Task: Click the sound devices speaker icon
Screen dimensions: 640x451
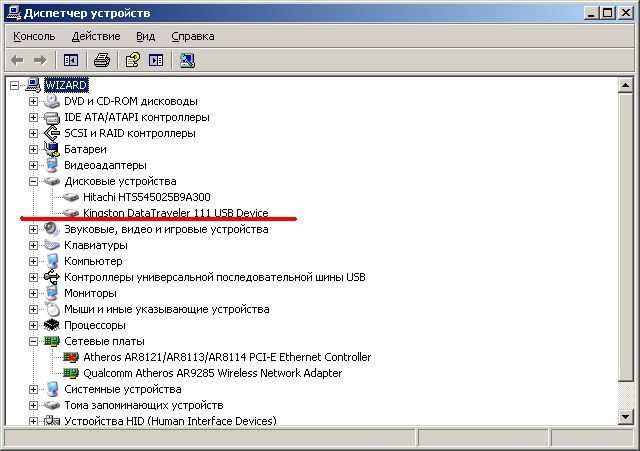Action: (x=52, y=229)
